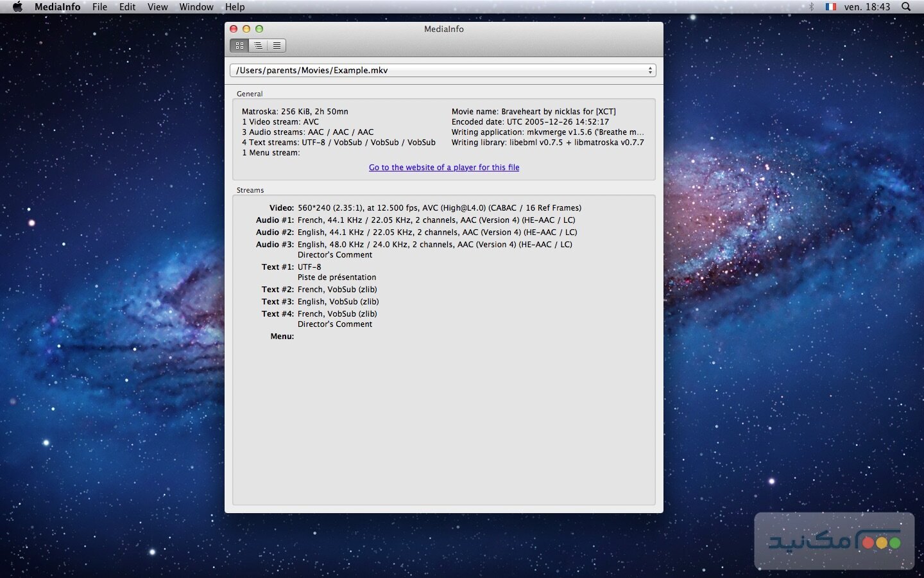This screenshot has width=924, height=578.
Task: Open the Apple menu
Action: (x=17, y=7)
